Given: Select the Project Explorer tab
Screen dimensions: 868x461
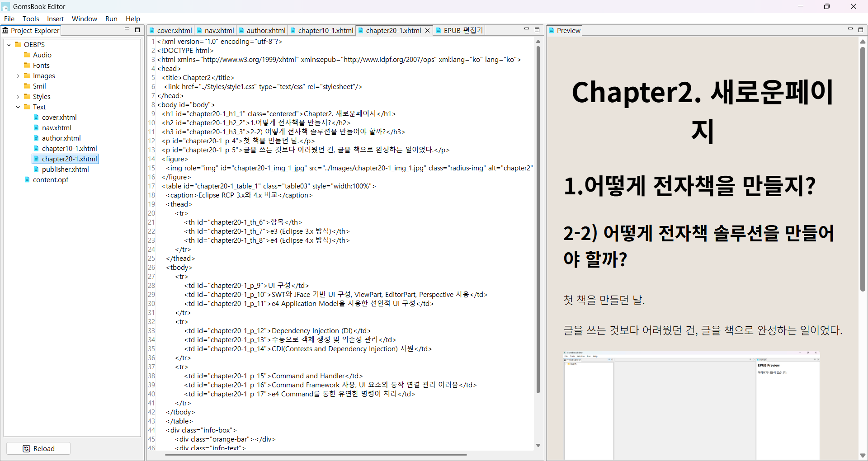Looking at the screenshot, I should coord(31,30).
